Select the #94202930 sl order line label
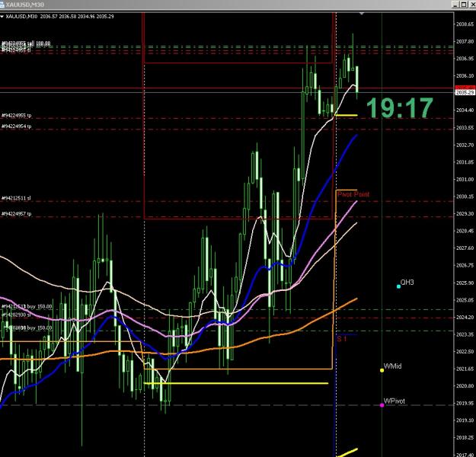 coord(16,315)
